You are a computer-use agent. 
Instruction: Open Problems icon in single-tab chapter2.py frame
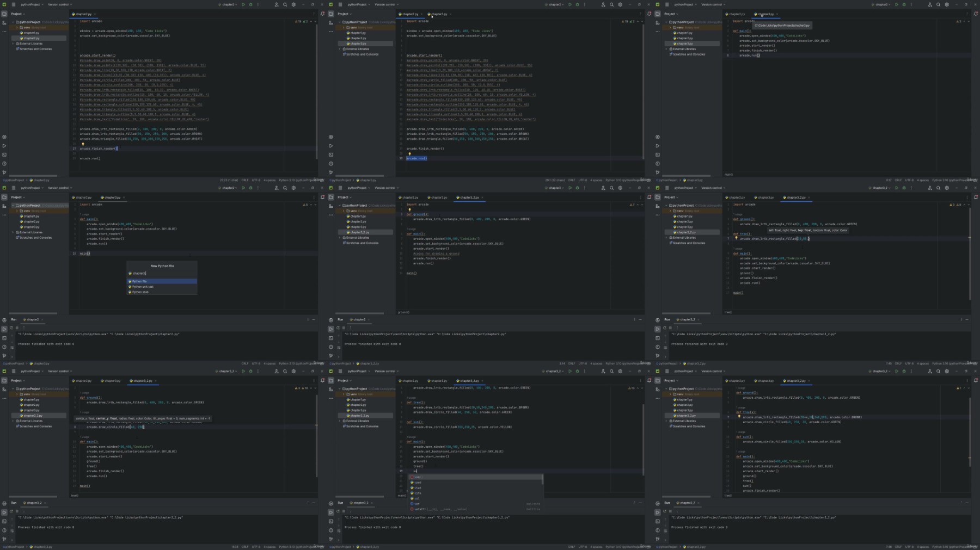point(4,163)
